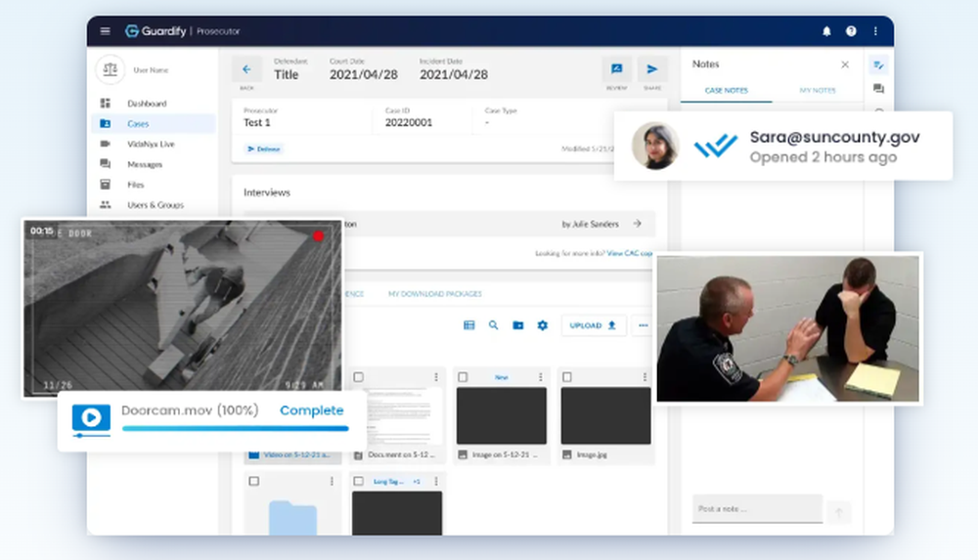
Task: Close the Notes panel
Action: (x=845, y=65)
